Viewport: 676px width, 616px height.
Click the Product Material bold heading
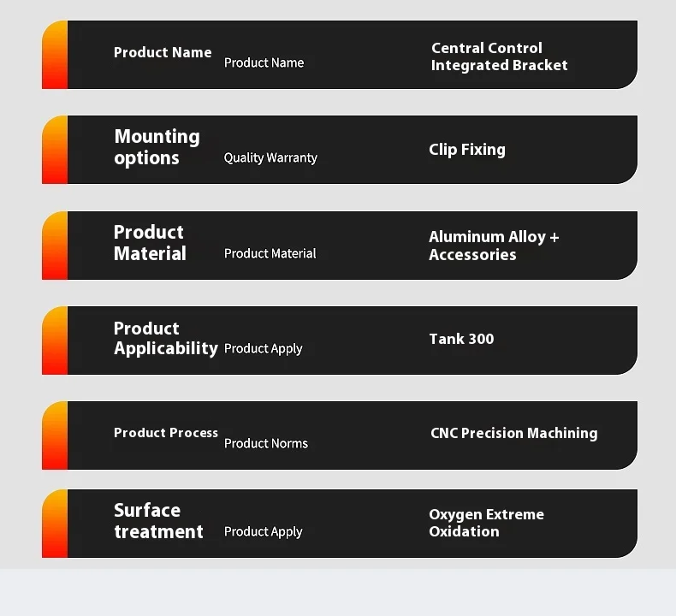coord(150,243)
